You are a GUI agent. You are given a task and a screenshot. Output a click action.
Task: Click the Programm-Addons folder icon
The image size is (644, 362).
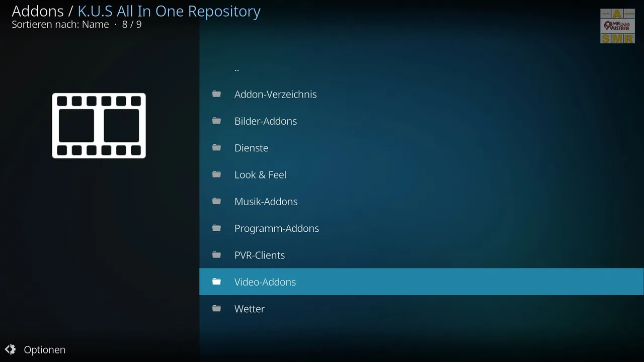(x=216, y=228)
